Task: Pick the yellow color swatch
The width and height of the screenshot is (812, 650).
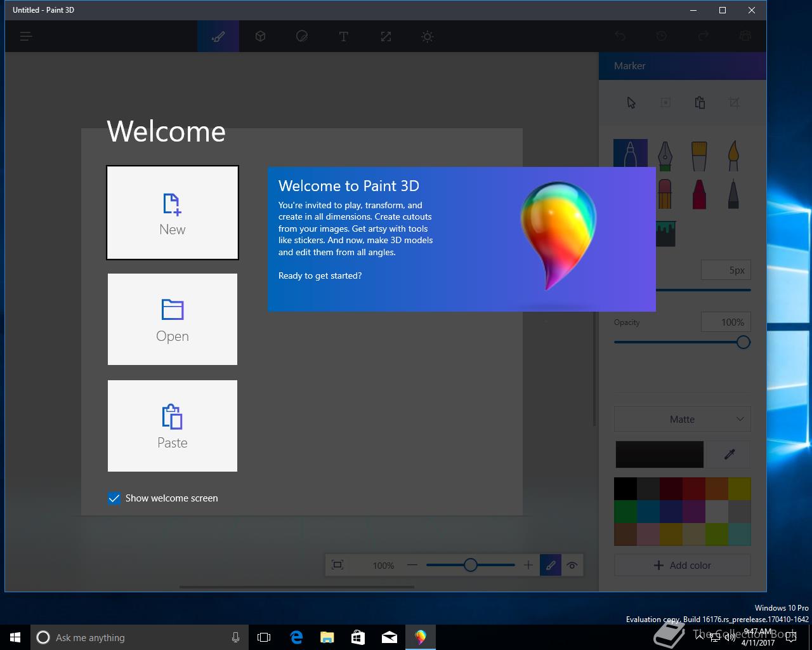Action: click(x=740, y=489)
